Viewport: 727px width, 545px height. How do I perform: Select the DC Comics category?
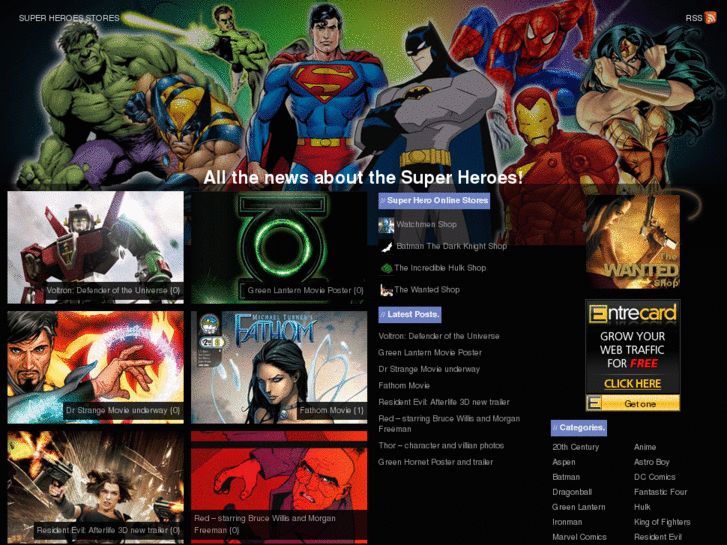point(655,477)
